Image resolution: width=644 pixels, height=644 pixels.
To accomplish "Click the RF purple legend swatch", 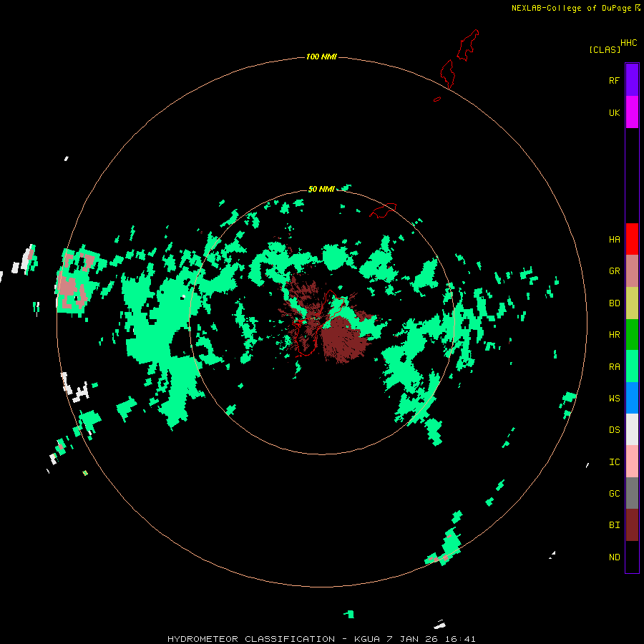I will click(x=632, y=80).
